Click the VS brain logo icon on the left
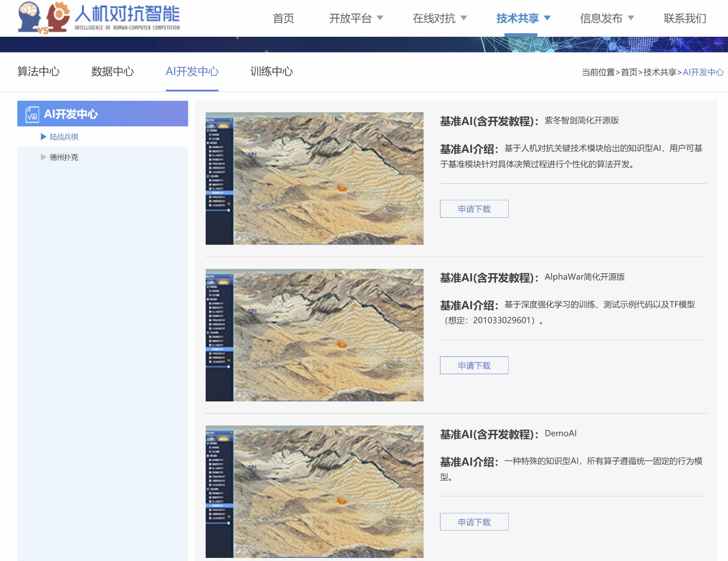Viewport: 728px width, 561px height. (x=28, y=17)
